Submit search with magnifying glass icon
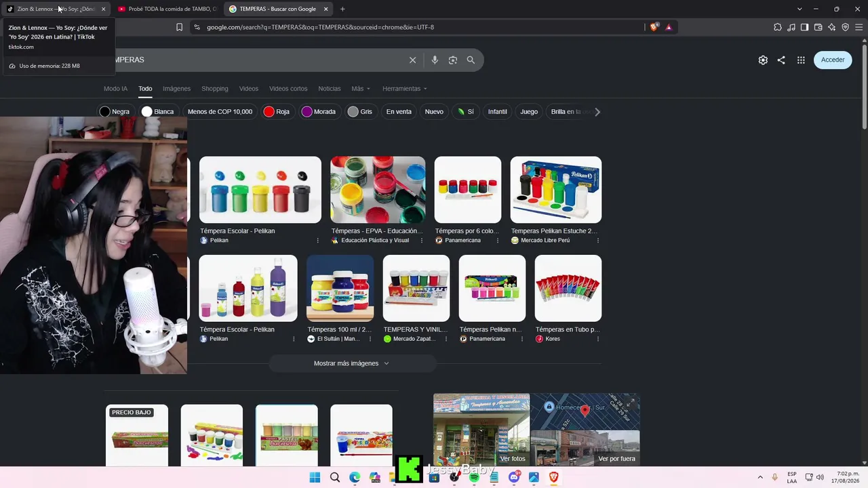 471,60
